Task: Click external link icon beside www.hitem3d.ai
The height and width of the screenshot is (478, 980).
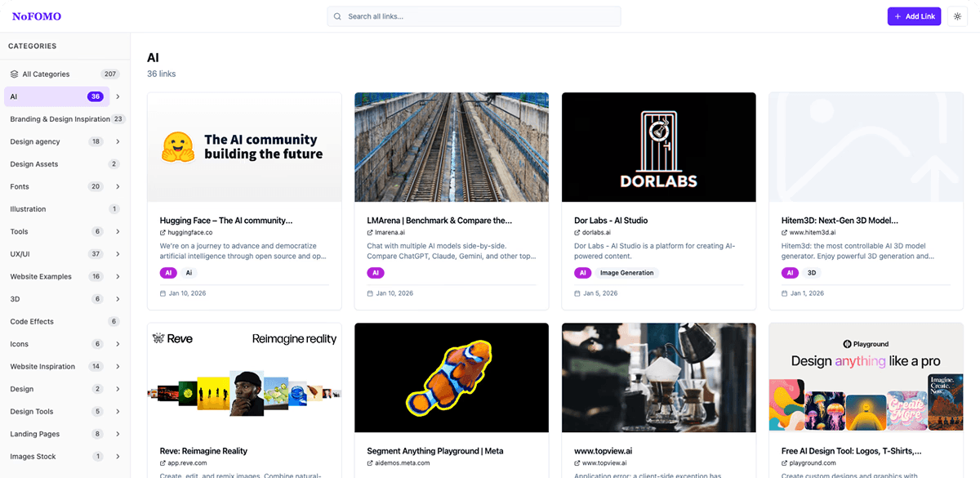Action: [785, 233]
